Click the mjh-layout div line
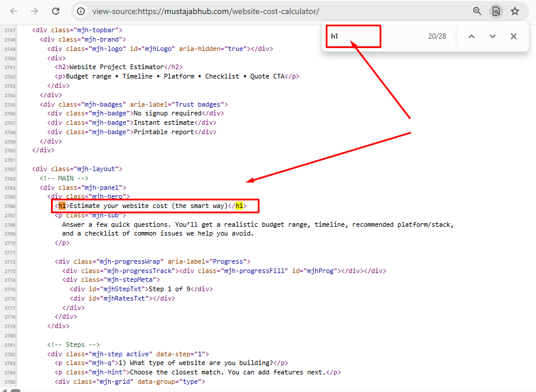536x392 pixels. 77,169
